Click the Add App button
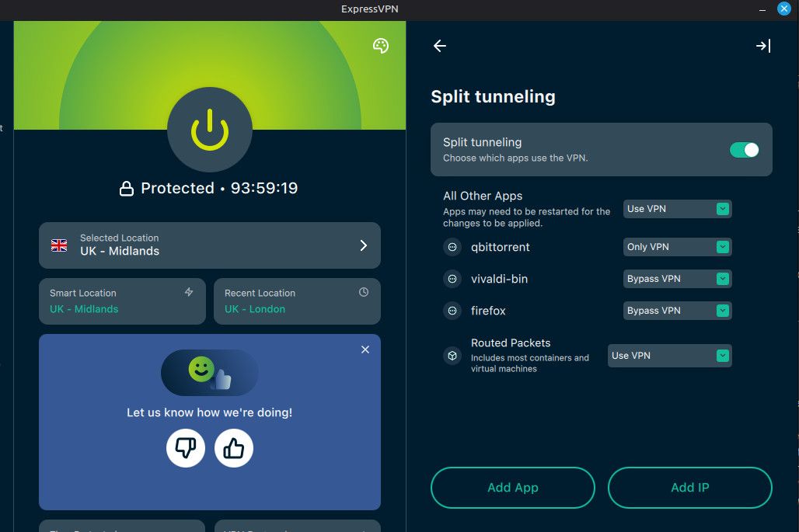The width and height of the screenshot is (799, 532). click(x=513, y=487)
